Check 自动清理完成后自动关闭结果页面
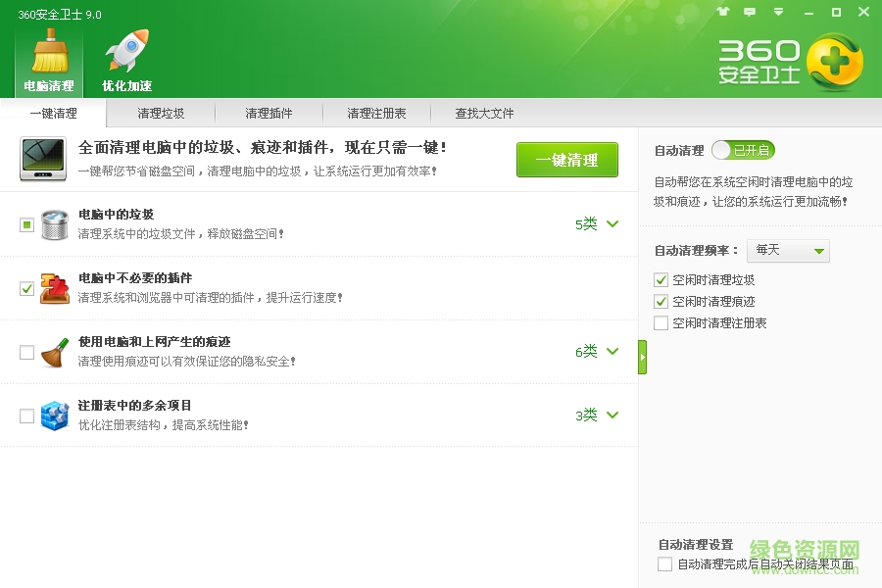The width and height of the screenshot is (882, 588). point(662,563)
